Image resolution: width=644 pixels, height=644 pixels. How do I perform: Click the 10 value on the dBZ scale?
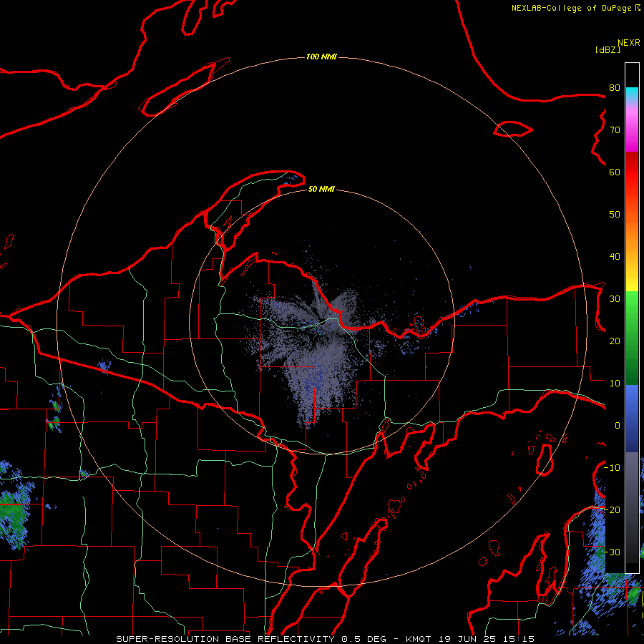[x=615, y=384]
